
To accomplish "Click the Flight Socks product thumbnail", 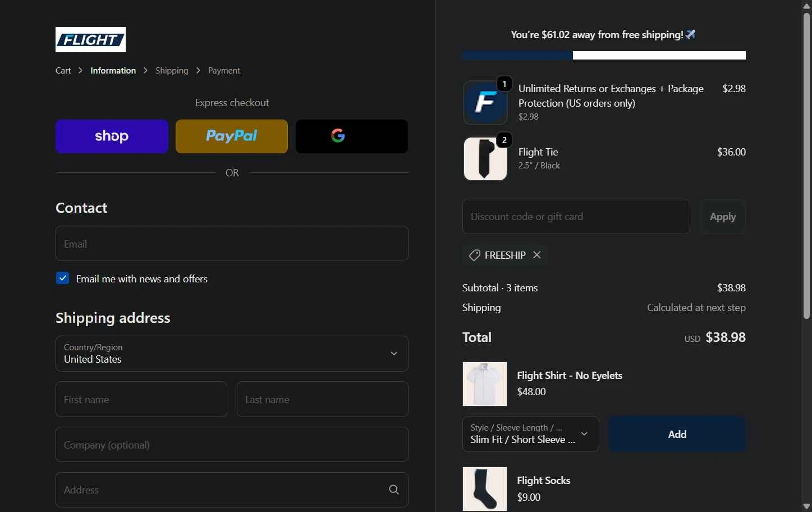I will click(485, 489).
